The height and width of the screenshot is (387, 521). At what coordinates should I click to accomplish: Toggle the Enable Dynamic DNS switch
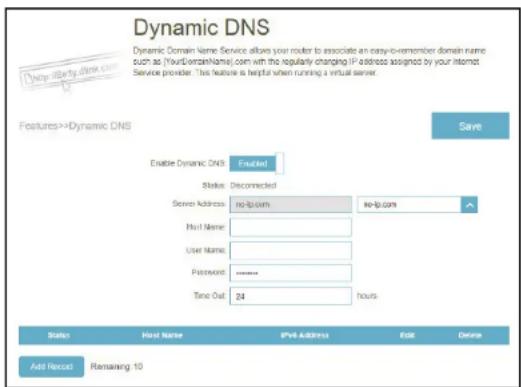coord(257,163)
